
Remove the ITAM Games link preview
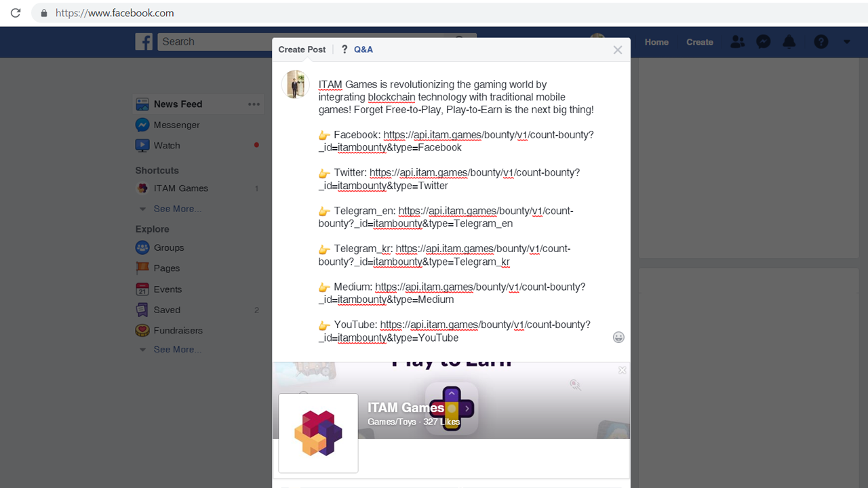[623, 370]
